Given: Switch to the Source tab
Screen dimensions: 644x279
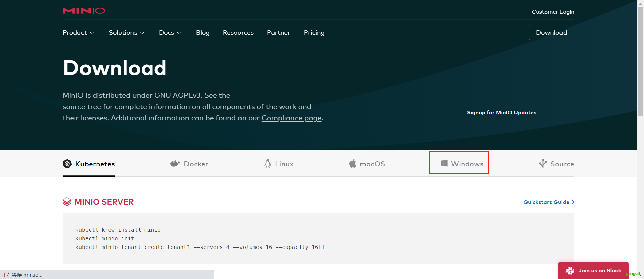Looking at the screenshot, I should [x=556, y=164].
